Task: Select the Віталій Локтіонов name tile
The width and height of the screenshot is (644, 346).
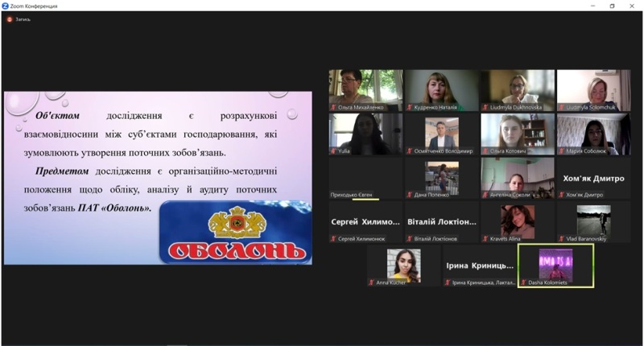Action: tap(442, 221)
